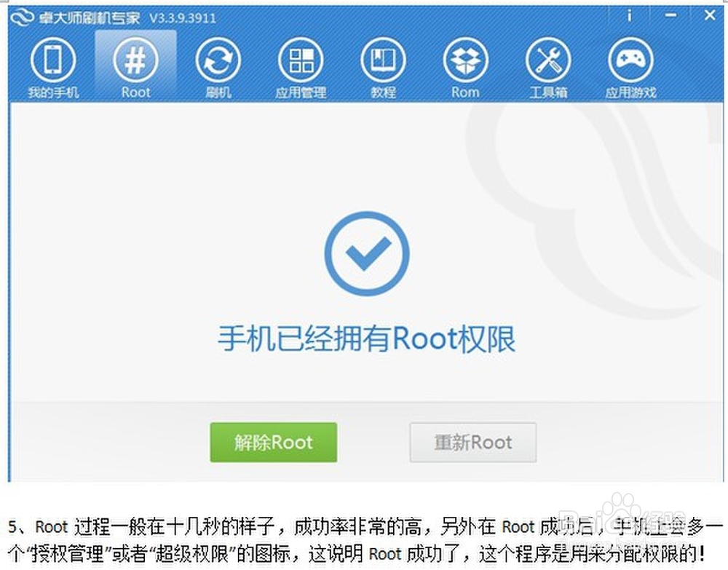
Task: Minimize the 卓大师 window
Action: click(670, 15)
